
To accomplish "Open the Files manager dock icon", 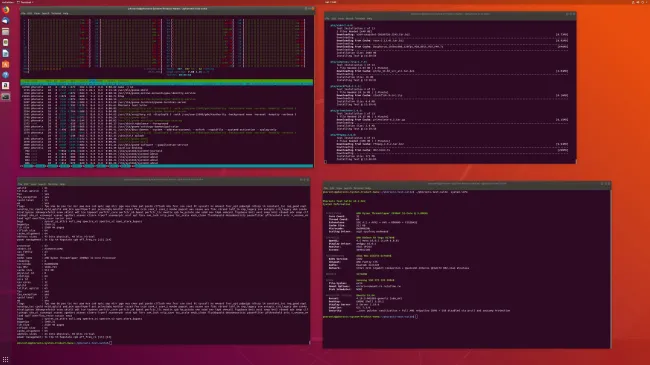I will (5, 32).
